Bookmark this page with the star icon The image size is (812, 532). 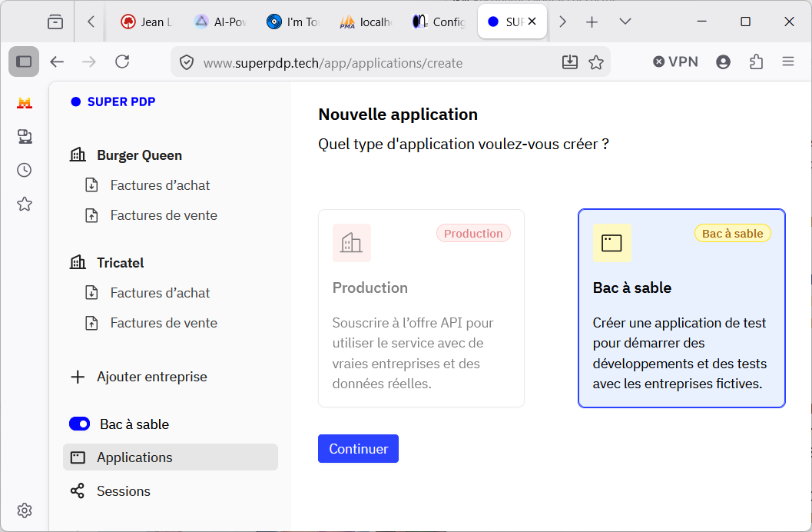tap(596, 62)
